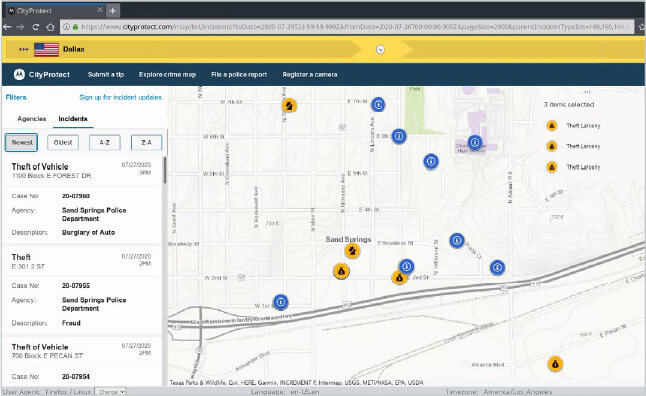Click blue marker at Charles Page High School
This screenshot has height=396, width=646.
(x=475, y=142)
